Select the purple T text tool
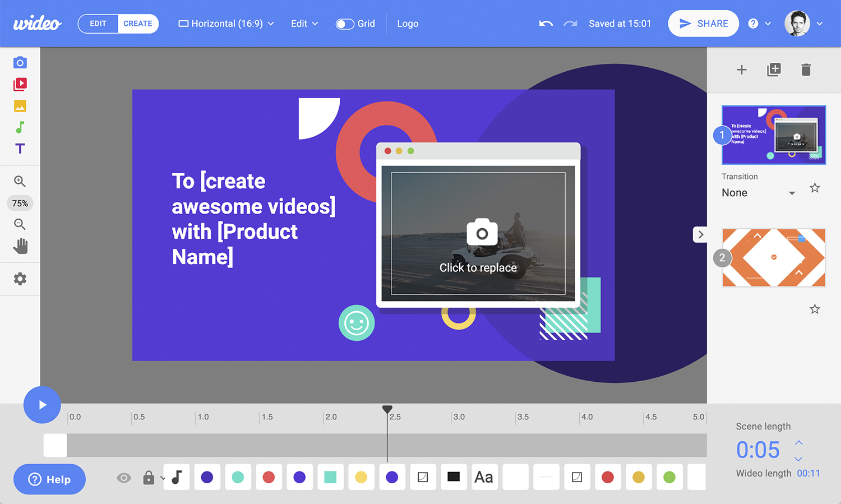This screenshot has height=504, width=841. (x=20, y=149)
